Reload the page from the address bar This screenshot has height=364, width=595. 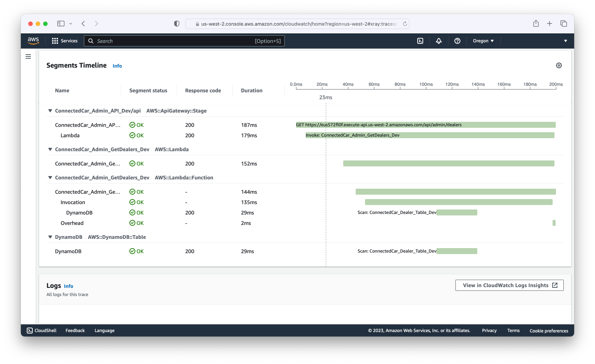(405, 24)
